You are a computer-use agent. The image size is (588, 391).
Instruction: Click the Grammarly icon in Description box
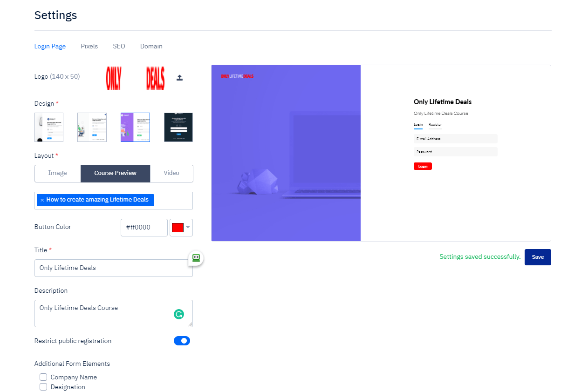[179, 314]
